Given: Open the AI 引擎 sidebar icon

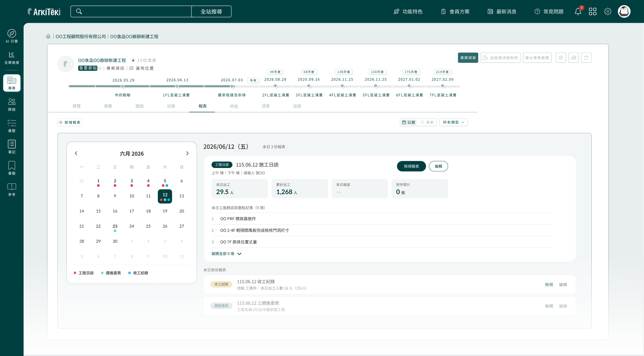Looking at the screenshot, I should [x=12, y=36].
